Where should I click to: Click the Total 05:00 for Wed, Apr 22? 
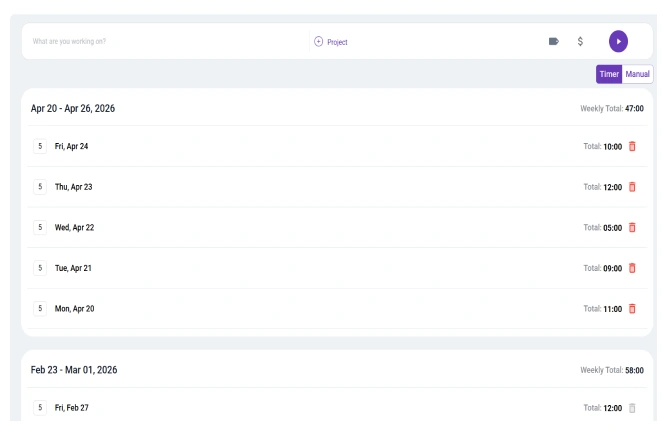pos(612,228)
